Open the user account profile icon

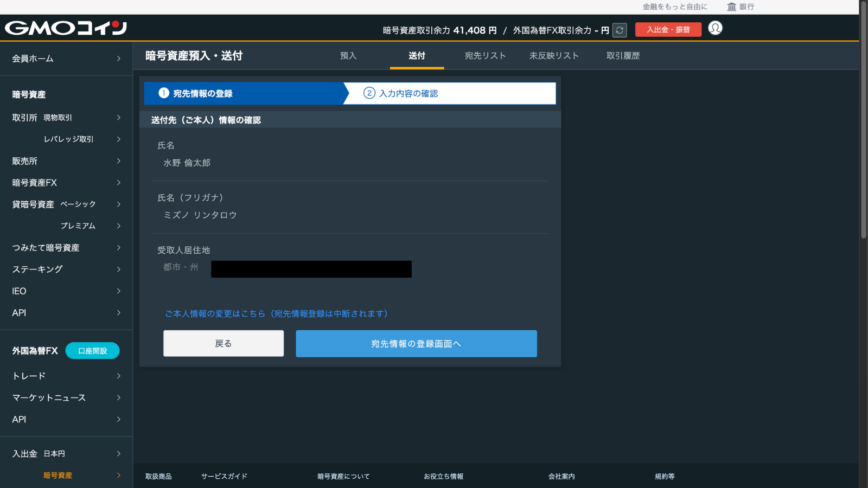pos(715,28)
